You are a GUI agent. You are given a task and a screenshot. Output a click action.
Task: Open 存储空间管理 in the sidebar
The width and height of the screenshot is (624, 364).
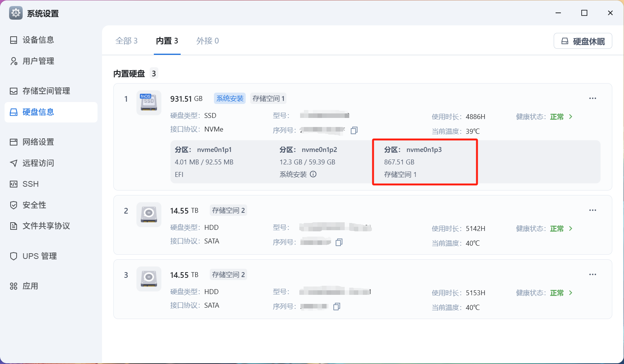pos(46,91)
